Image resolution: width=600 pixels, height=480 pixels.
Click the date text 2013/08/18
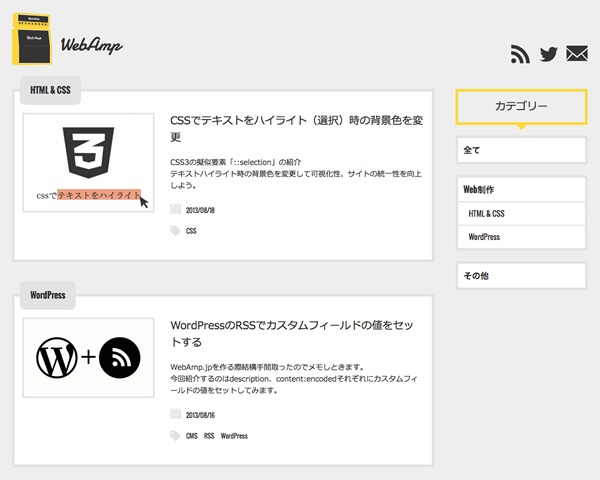click(200, 210)
